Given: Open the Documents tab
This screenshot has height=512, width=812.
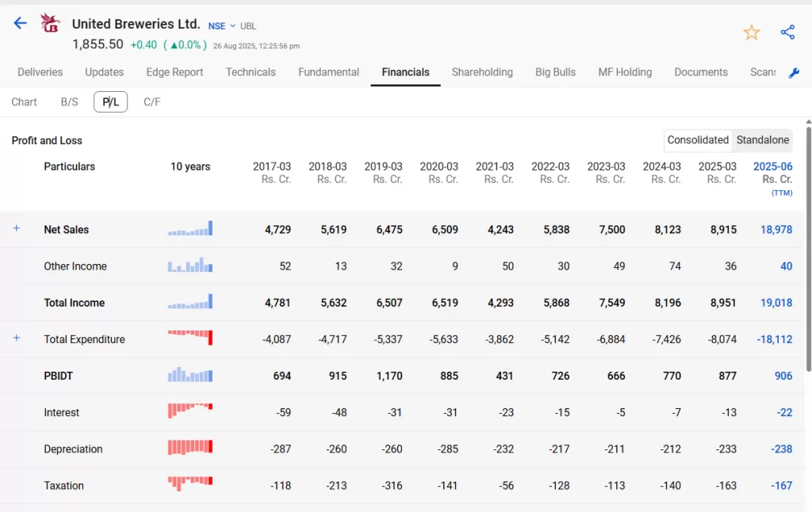Looking at the screenshot, I should click(x=701, y=72).
